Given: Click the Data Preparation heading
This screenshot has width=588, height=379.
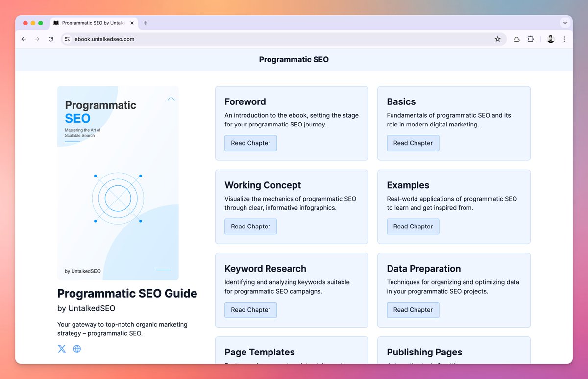Looking at the screenshot, I should coord(424,269).
